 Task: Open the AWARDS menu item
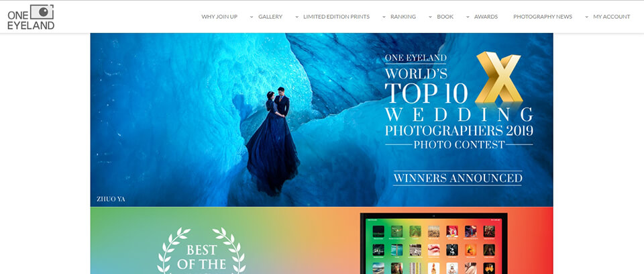click(x=486, y=17)
